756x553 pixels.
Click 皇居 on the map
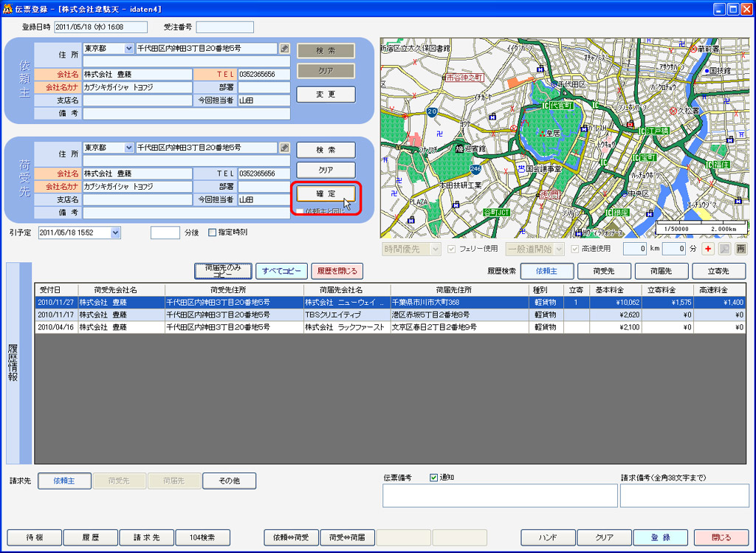pos(552,133)
